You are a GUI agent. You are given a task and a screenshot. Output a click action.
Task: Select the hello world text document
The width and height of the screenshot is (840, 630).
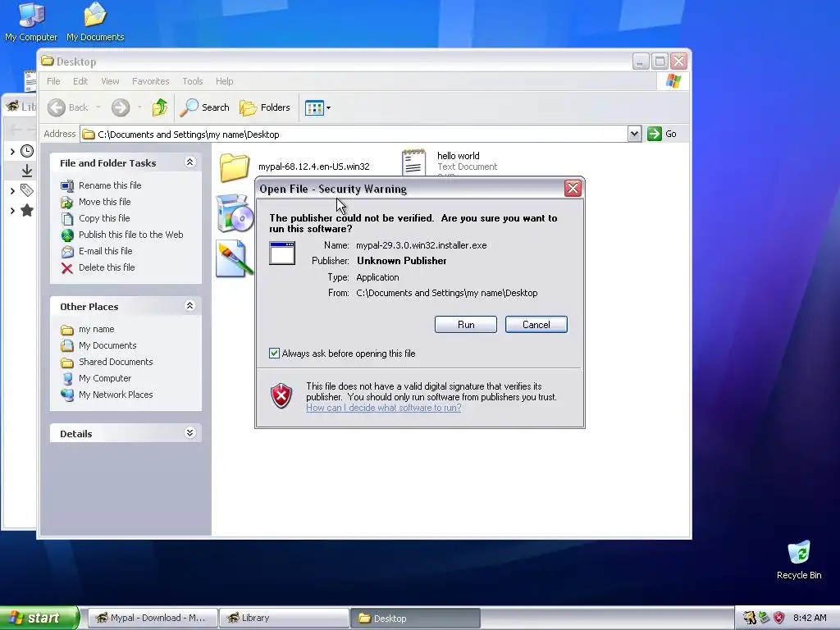(x=450, y=163)
